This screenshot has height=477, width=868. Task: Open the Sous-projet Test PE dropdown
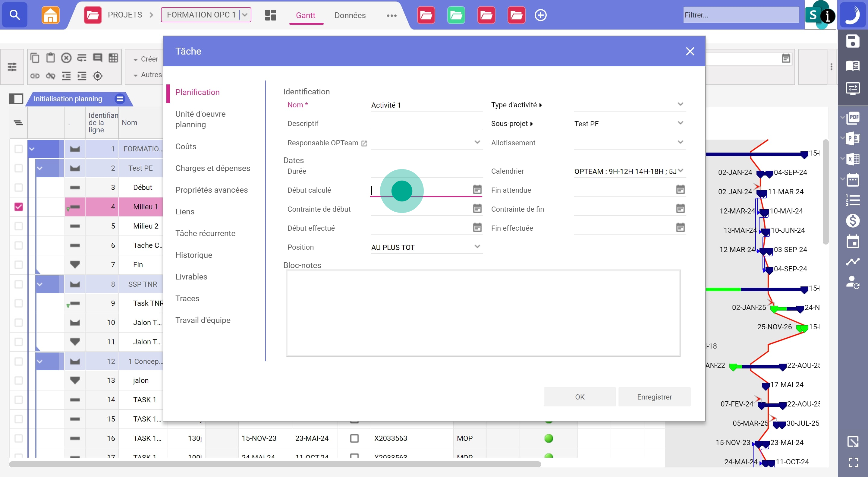pos(680,123)
